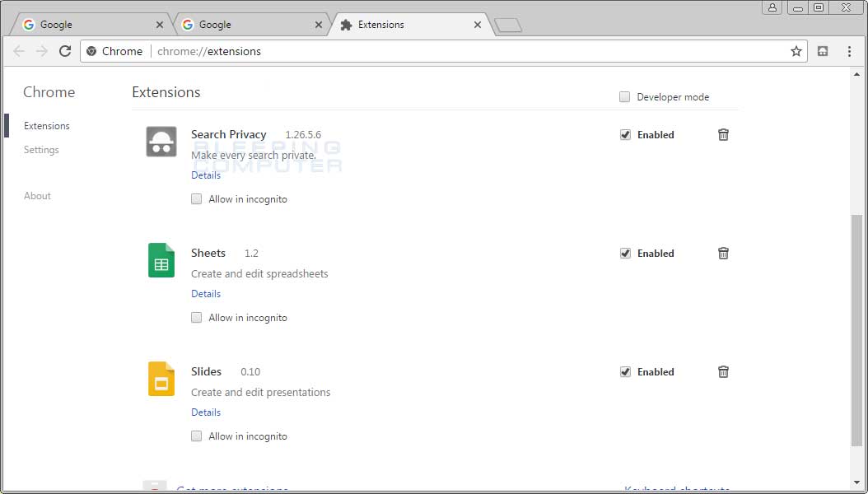Open a new tab

pyautogui.click(x=507, y=26)
